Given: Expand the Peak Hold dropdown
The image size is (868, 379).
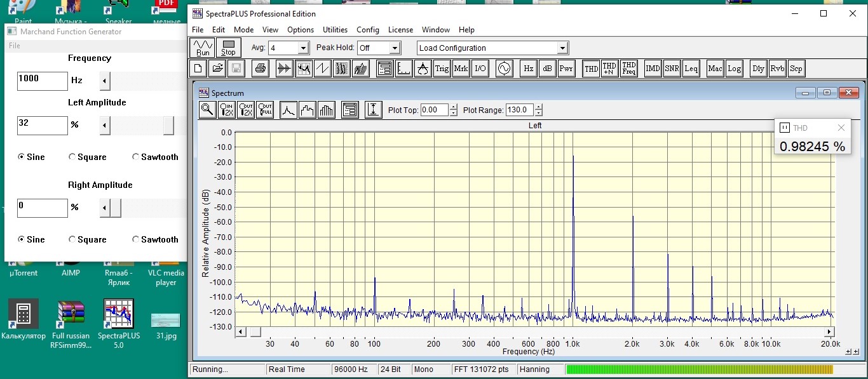Looking at the screenshot, I should point(395,48).
